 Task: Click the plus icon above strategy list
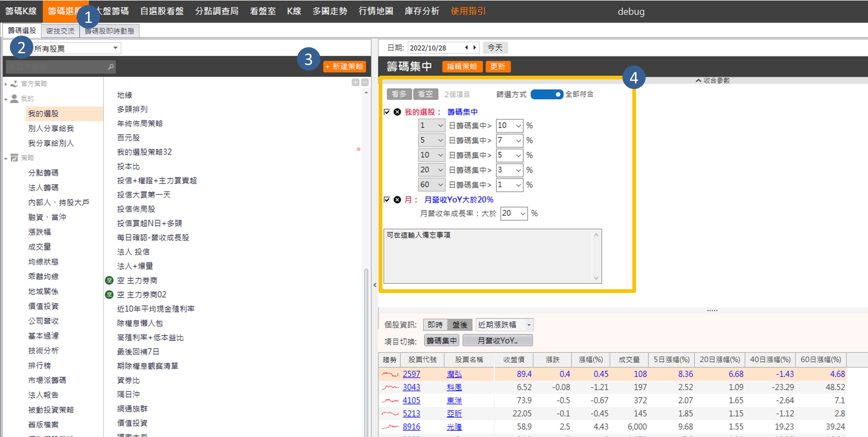point(355,82)
